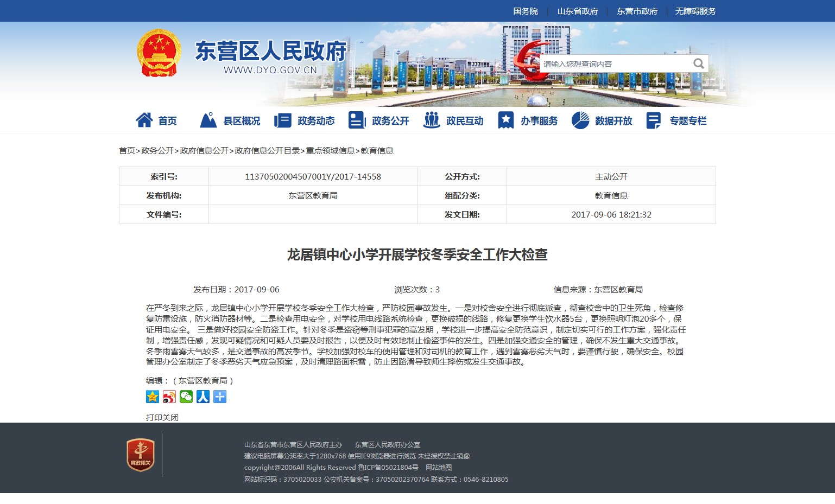This screenshot has height=504, width=835.
Task: Click the national emblem logo
Action: pyautogui.click(x=159, y=53)
